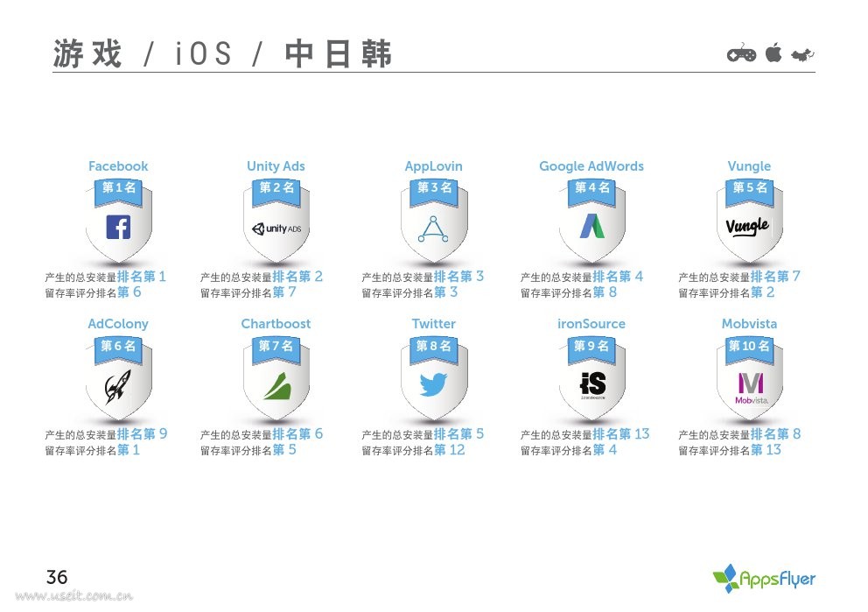Click the 第3名 rank ribbon
868x612 pixels.
click(x=434, y=191)
